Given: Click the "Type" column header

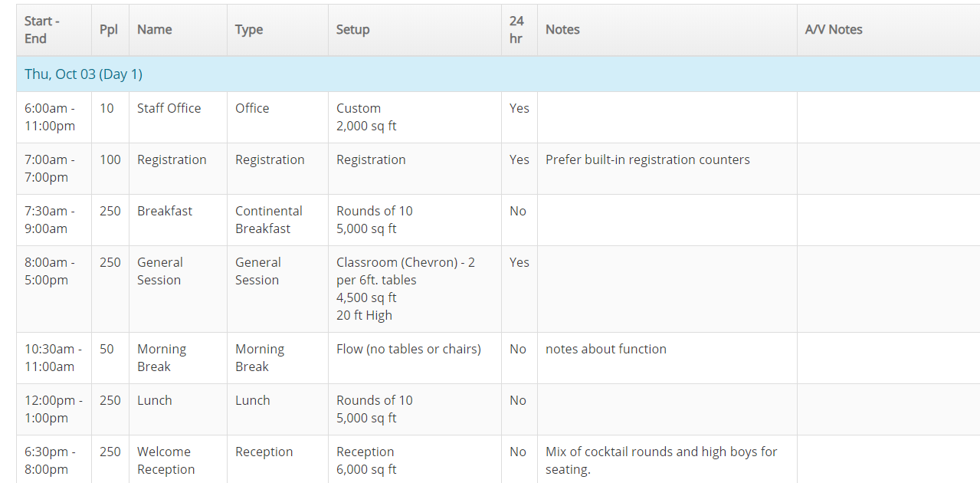Looking at the screenshot, I should pos(249,30).
